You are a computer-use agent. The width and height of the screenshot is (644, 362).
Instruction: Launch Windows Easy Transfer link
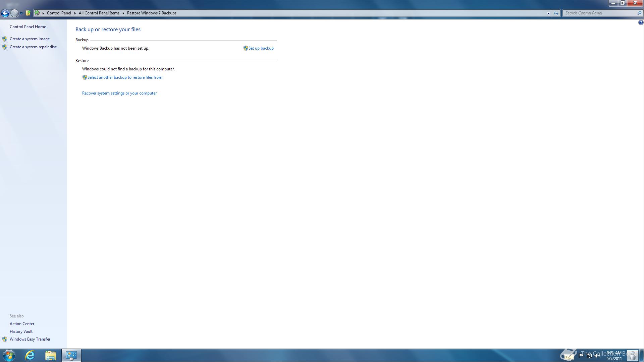point(30,339)
